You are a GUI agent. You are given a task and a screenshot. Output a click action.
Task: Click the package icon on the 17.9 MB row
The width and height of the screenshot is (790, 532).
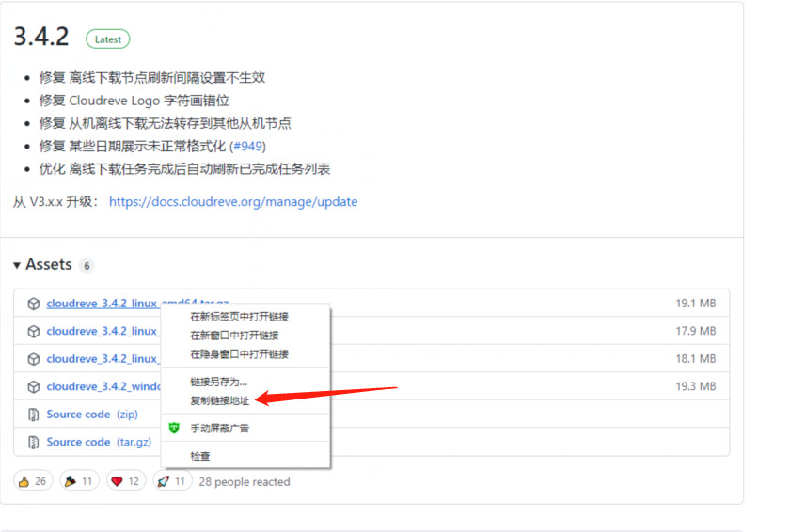pyautogui.click(x=33, y=331)
